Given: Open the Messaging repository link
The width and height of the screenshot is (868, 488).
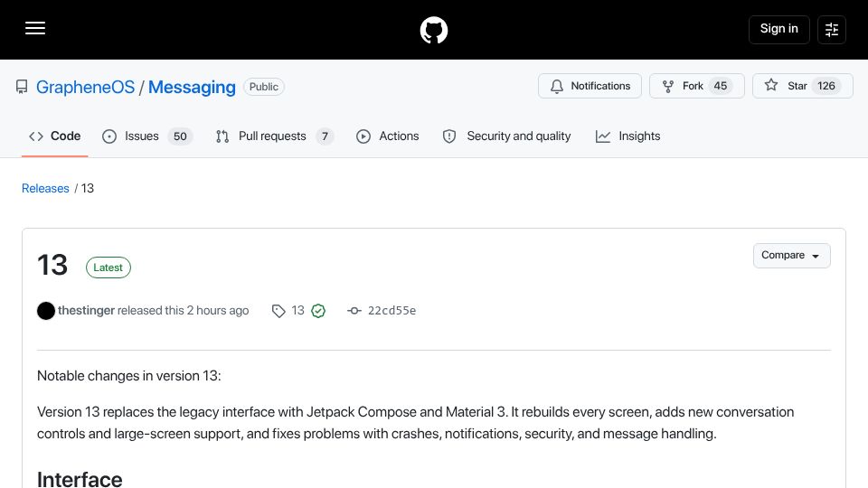Looking at the screenshot, I should click(x=192, y=87).
